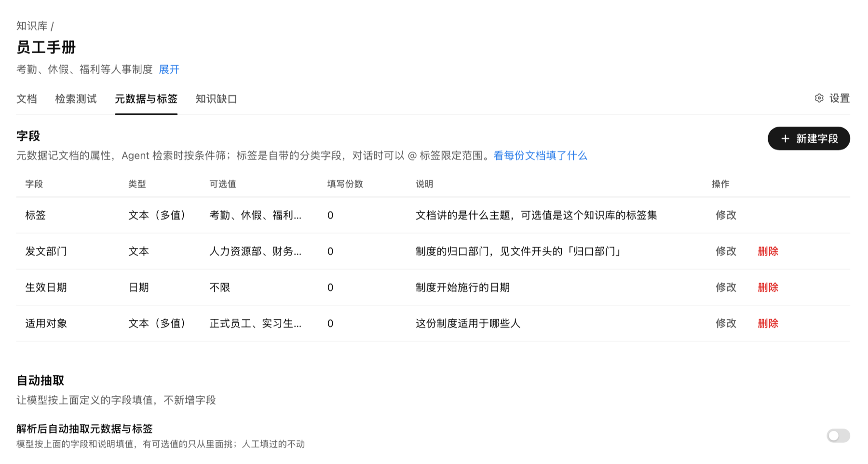Click the plus icon in 新建字段

tap(785, 139)
